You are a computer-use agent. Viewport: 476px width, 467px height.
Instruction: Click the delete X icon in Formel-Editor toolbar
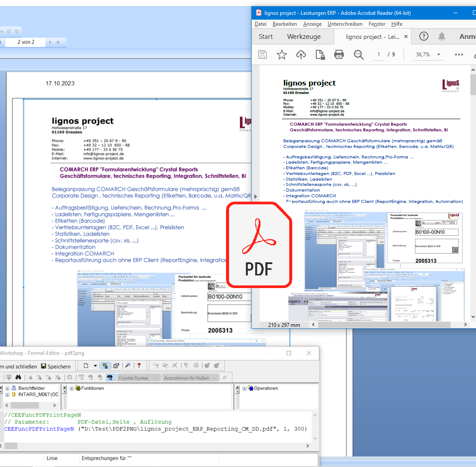[x=175, y=366]
